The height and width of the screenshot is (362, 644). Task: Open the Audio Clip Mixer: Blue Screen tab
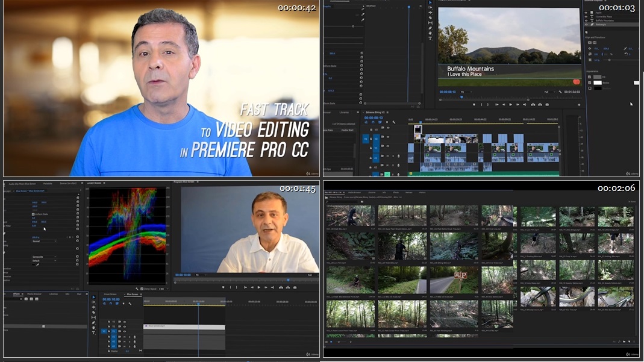[x=22, y=184]
